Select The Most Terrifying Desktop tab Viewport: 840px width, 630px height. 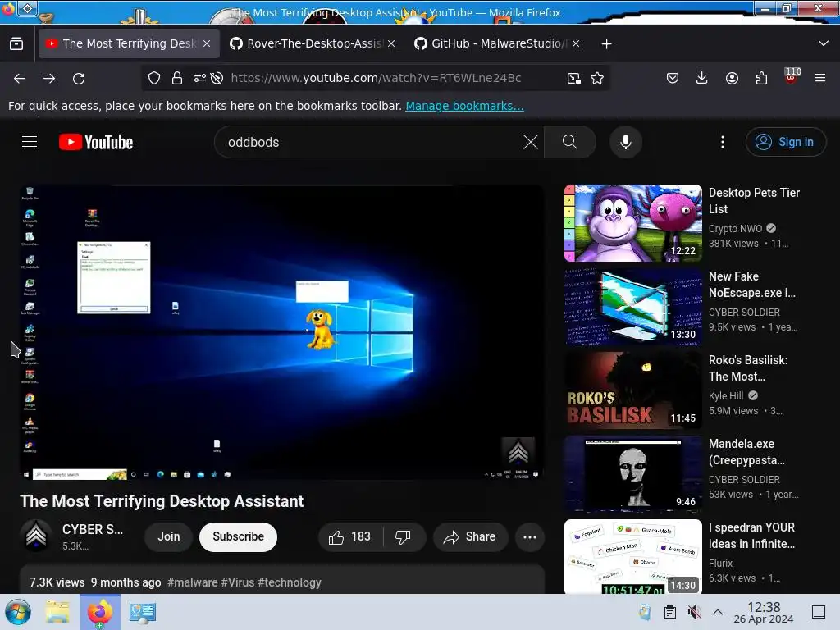pyautogui.click(x=129, y=43)
